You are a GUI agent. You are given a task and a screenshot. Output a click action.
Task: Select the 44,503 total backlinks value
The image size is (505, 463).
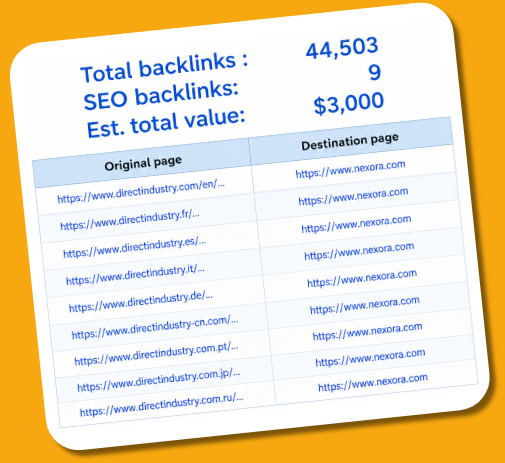tap(342, 48)
